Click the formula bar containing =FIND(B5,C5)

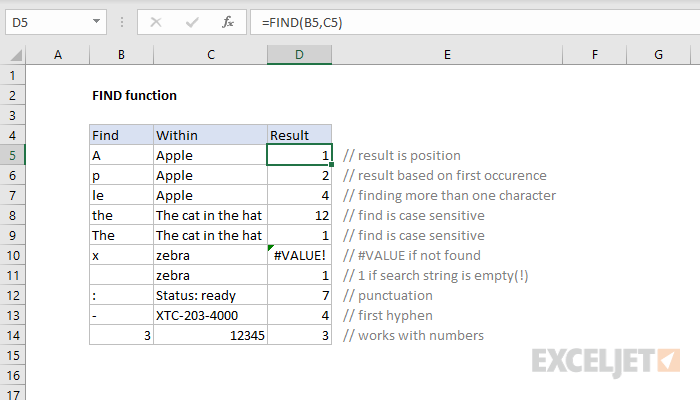coord(475,22)
